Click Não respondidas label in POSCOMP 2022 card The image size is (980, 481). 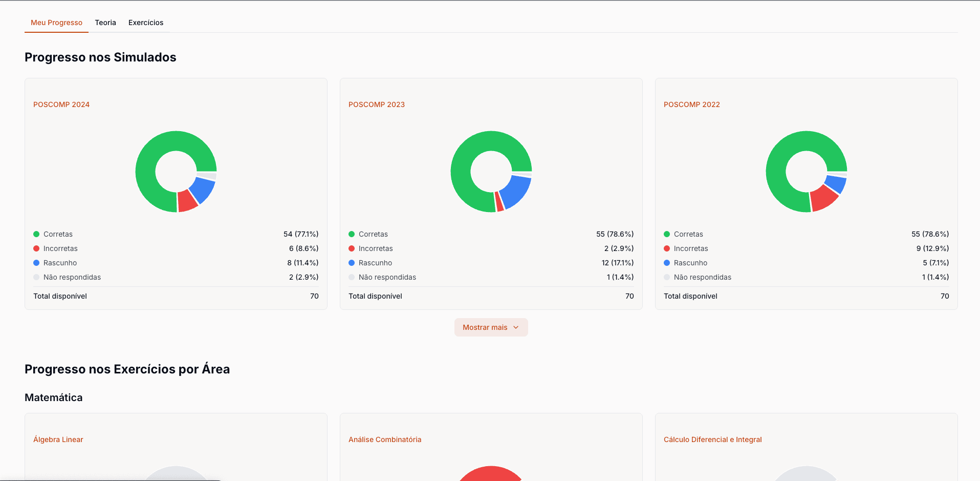tap(703, 277)
